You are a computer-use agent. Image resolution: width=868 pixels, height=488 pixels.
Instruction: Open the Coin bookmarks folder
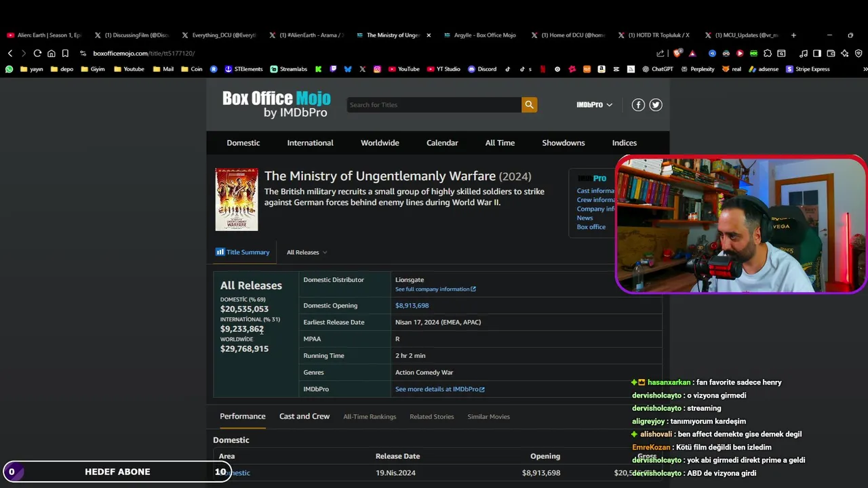[191, 68]
